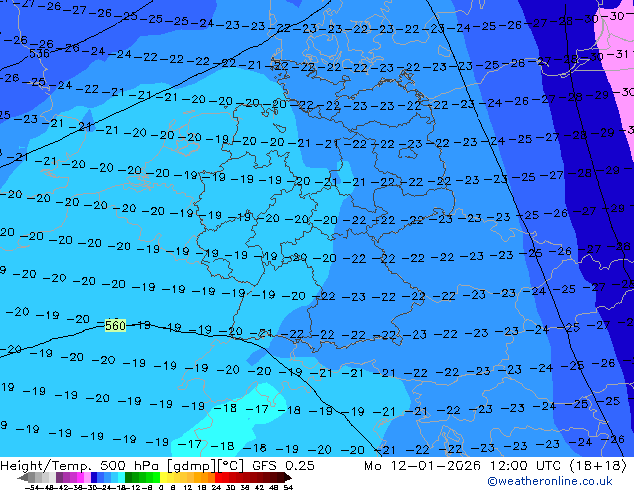Click the '[°C]' unit label

coord(231,466)
